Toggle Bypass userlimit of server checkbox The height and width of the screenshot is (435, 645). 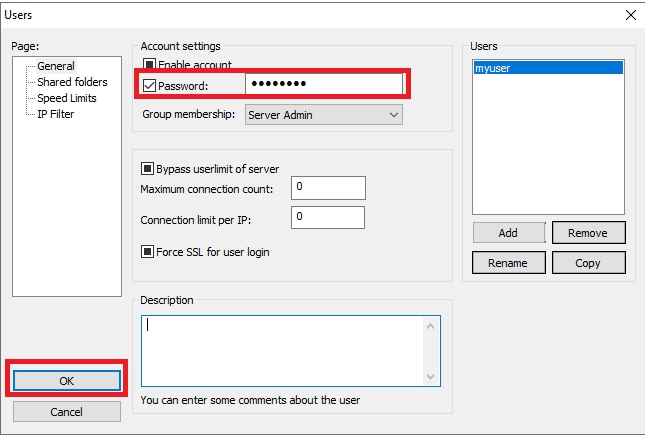pos(149,169)
